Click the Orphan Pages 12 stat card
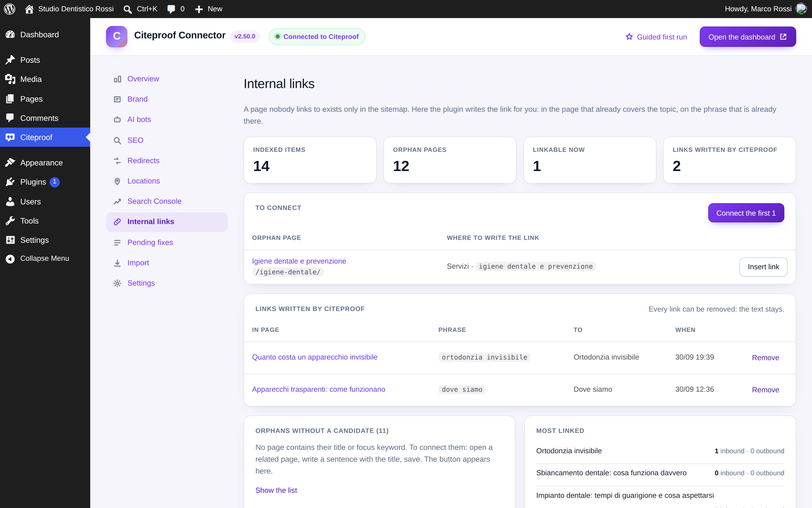The width and height of the screenshot is (812, 508). click(450, 160)
